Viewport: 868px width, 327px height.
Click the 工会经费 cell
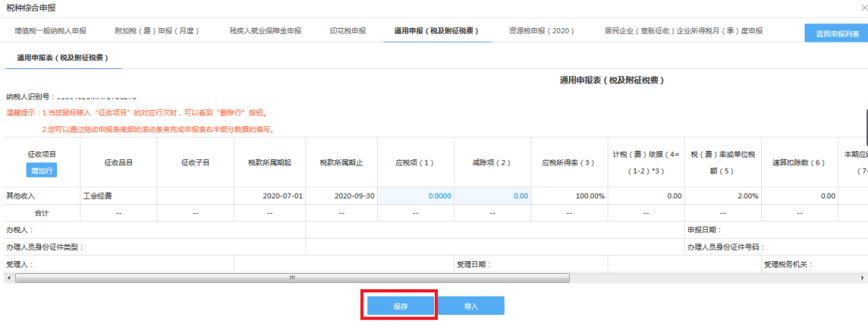[x=118, y=196]
